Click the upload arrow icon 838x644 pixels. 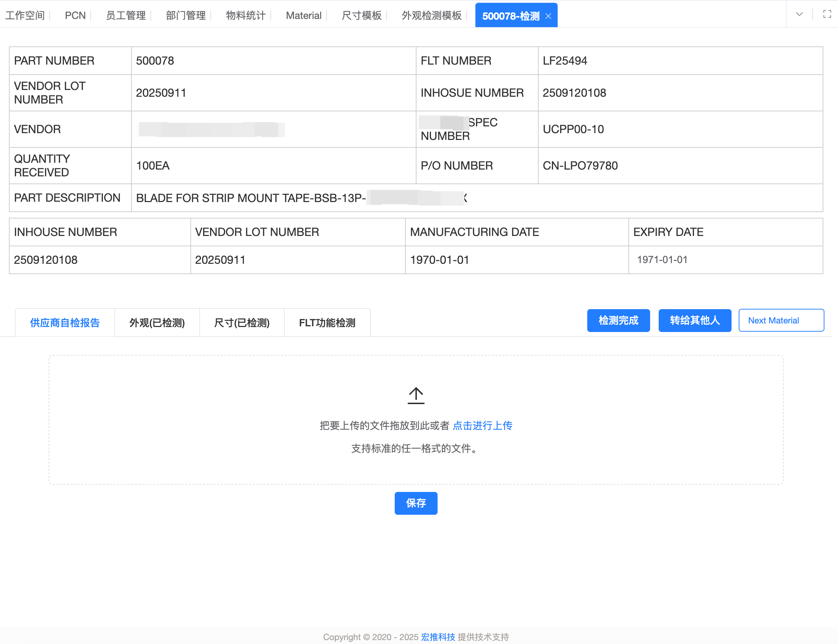(416, 396)
